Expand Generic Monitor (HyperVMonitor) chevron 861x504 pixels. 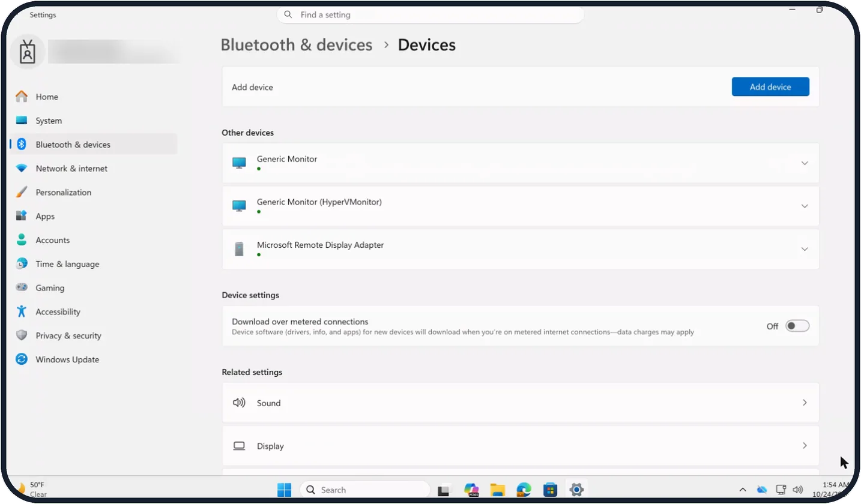click(x=805, y=206)
